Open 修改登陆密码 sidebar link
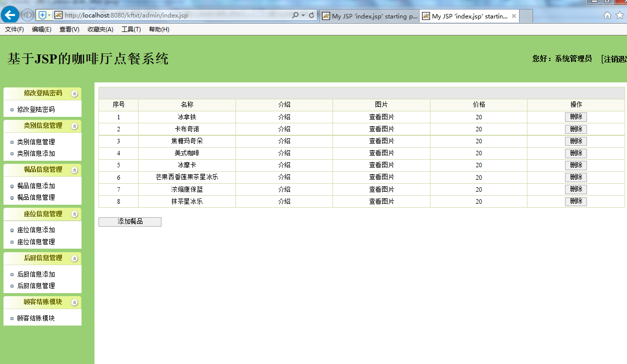Screen dimensions: 627x364 click(x=36, y=109)
